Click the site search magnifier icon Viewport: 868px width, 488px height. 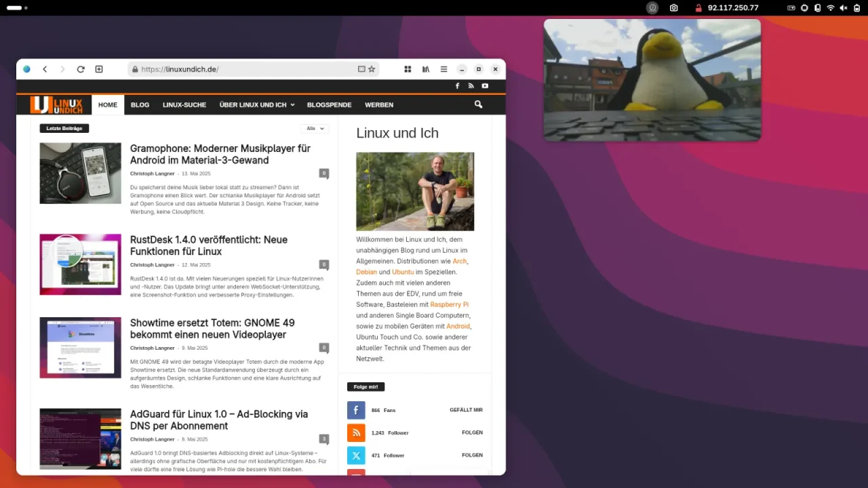tap(478, 104)
